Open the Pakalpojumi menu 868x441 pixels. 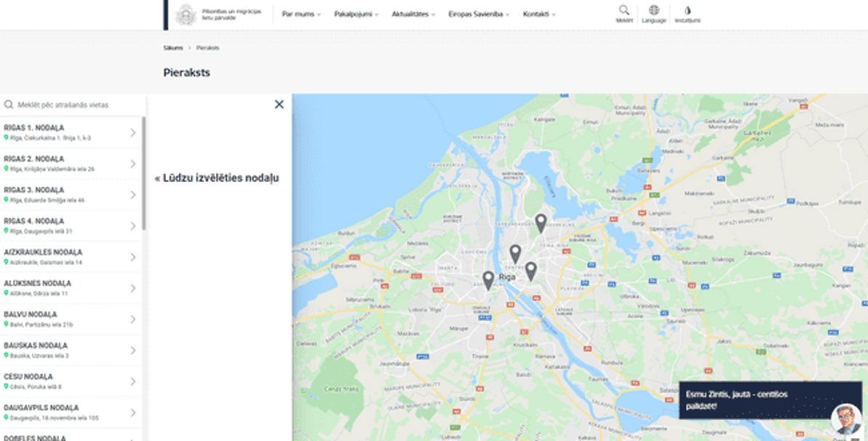click(357, 15)
